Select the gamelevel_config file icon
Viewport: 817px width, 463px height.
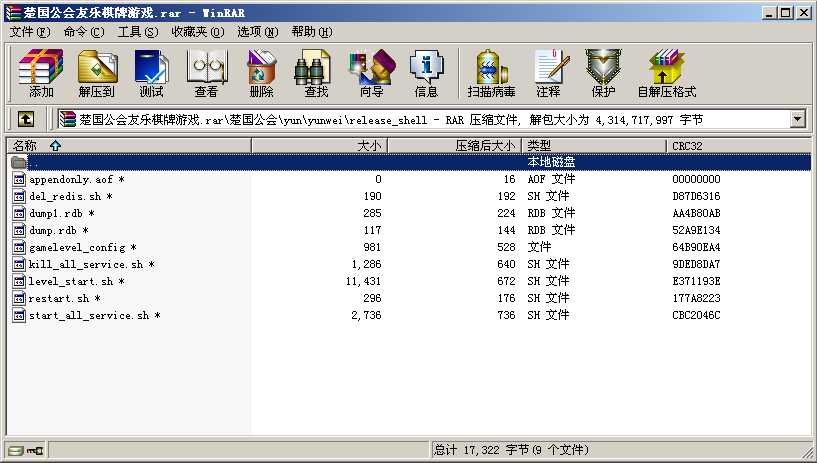(x=19, y=247)
